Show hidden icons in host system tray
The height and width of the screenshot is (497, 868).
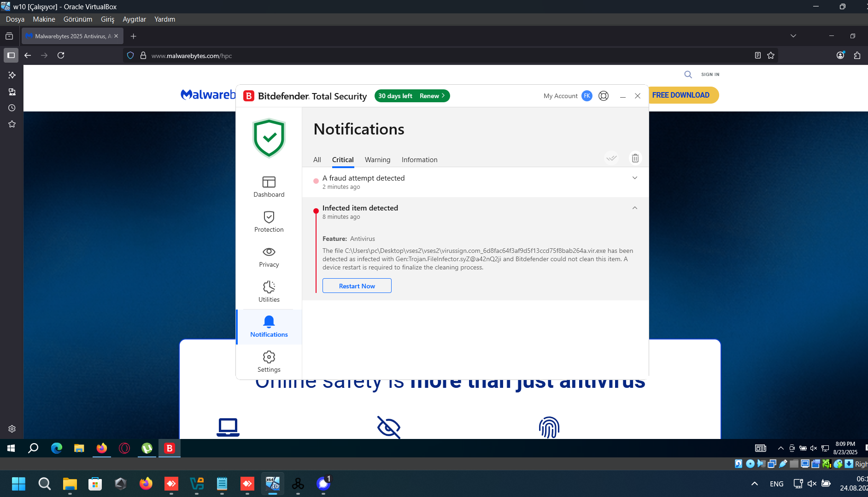tap(754, 484)
